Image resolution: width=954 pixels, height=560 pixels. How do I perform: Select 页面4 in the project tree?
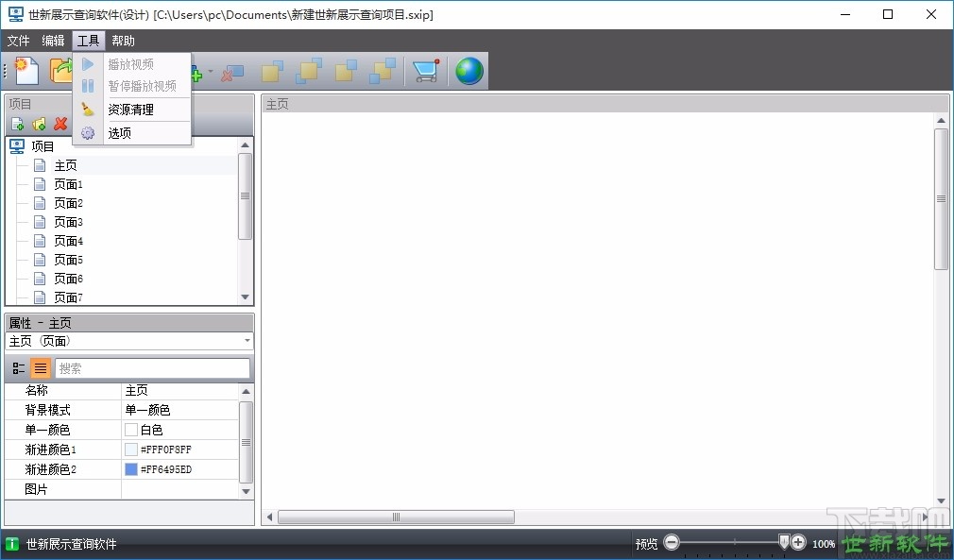[68, 241]
